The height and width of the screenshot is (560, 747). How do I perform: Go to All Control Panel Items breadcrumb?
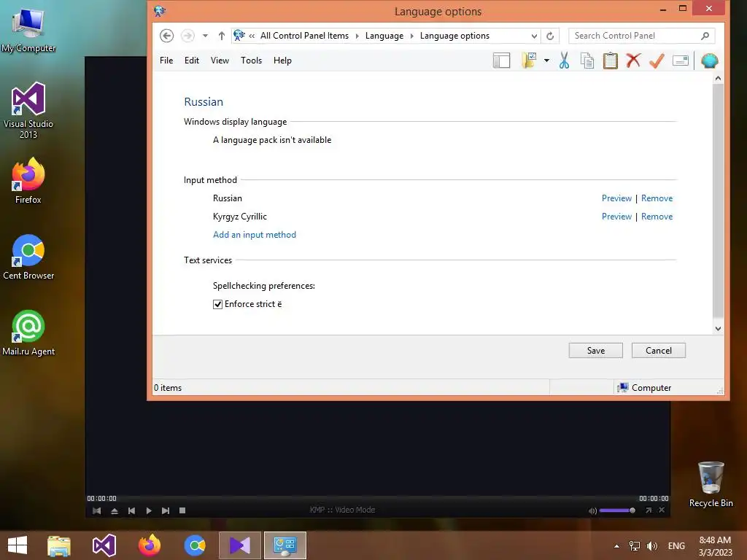pyautogui.click(x=304, y=36)
